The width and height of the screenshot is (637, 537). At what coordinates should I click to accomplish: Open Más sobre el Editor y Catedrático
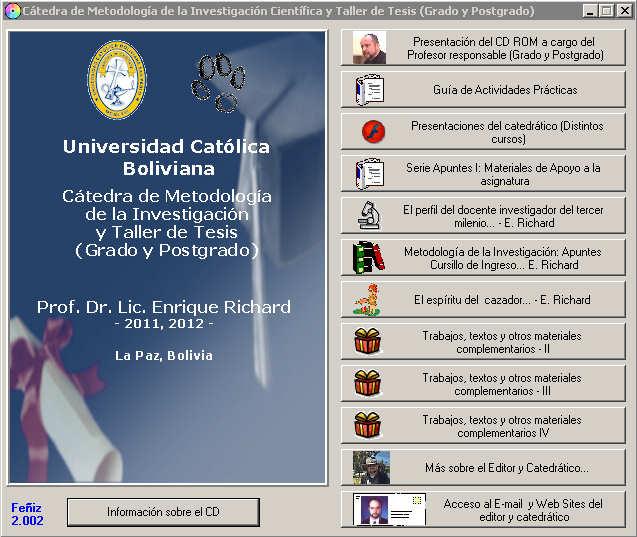[x=483, y=468]
